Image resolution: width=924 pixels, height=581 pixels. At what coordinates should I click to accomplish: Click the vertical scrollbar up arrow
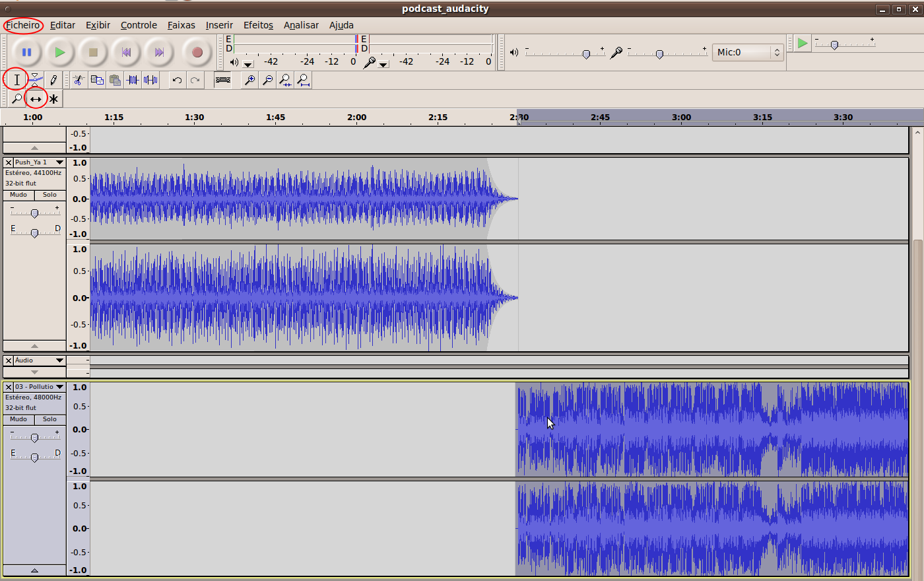917,132
